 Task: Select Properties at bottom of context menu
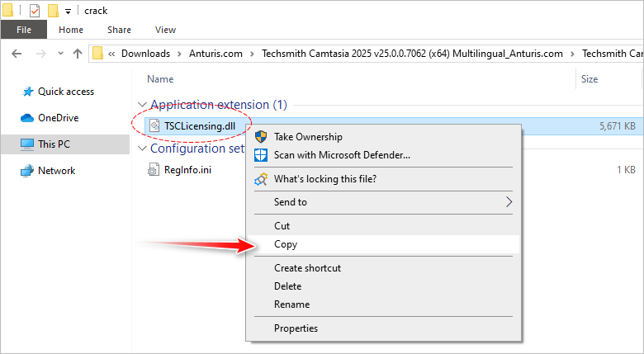tap(296, 328)
